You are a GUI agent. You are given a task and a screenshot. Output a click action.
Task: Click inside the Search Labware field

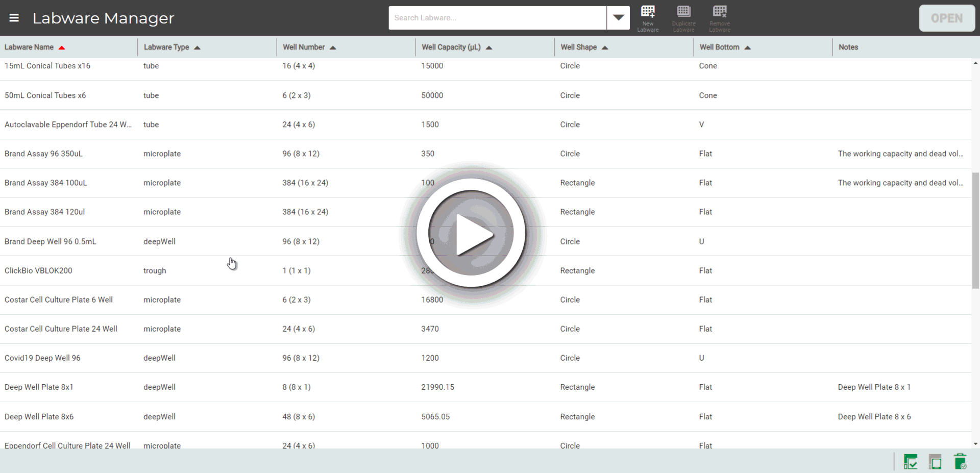(x=497, y=18)
